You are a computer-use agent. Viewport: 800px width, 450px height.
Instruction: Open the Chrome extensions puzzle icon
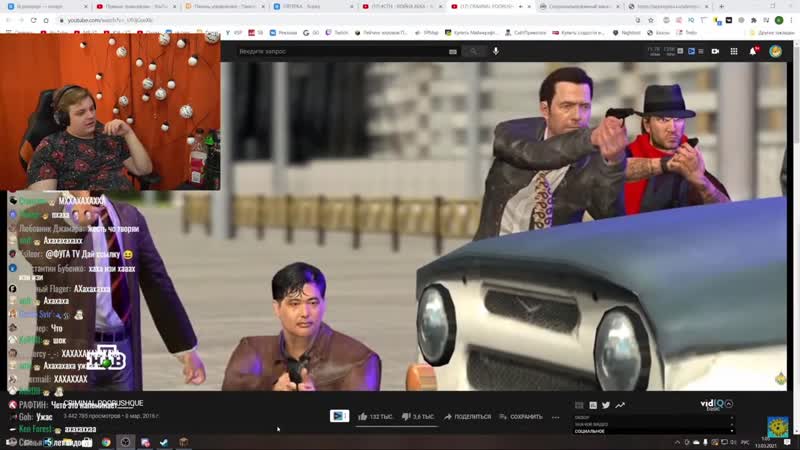[754, 20]
